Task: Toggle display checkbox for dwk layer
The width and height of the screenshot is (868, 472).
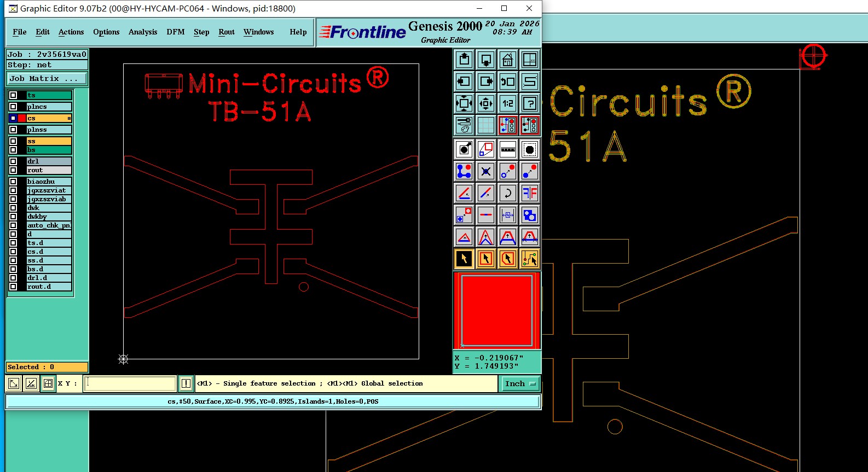Action: click(x=13, y=208)
